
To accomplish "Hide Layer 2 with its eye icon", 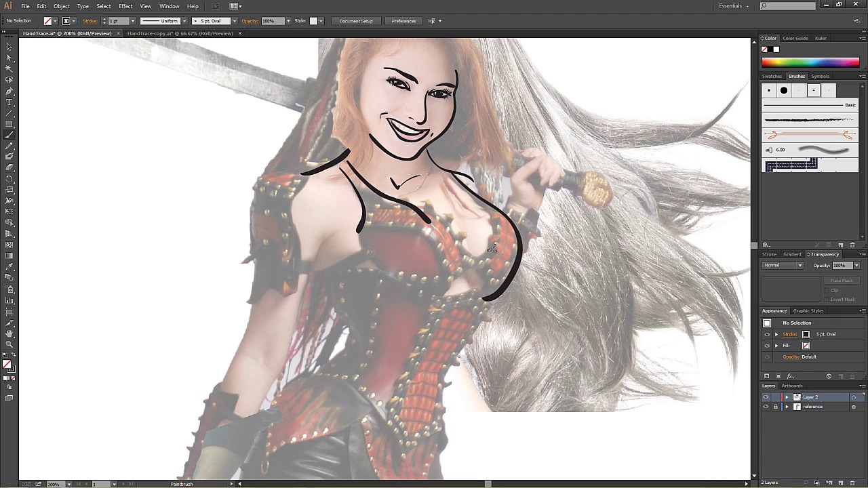I will coord(766,397).
